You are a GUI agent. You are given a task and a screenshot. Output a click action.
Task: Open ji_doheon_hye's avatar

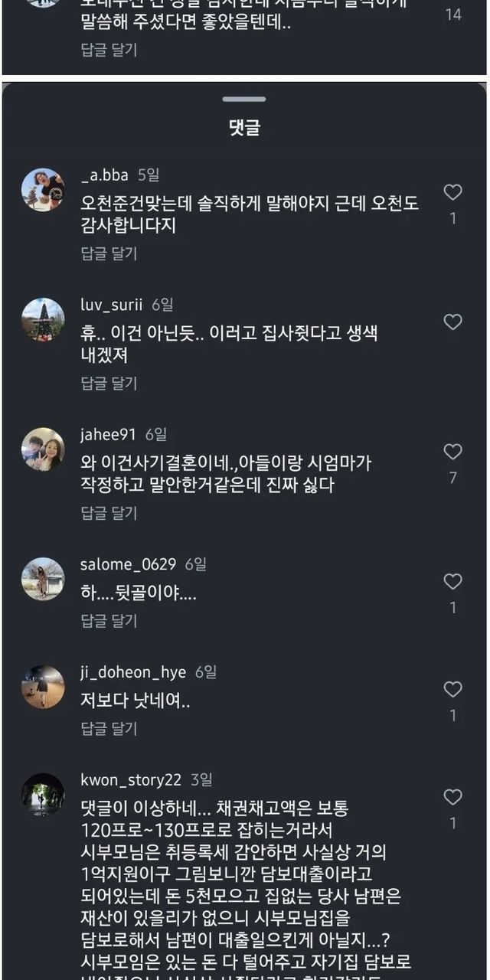point(43,687)
